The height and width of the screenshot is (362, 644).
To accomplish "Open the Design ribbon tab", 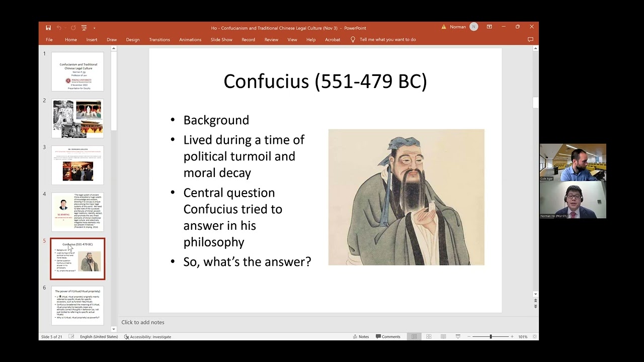I will tap(133, 40).
